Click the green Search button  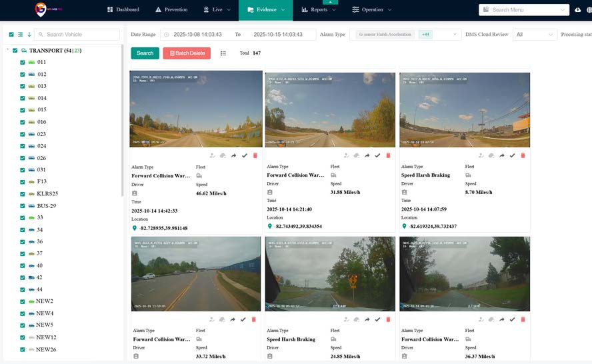pos(145,53)
